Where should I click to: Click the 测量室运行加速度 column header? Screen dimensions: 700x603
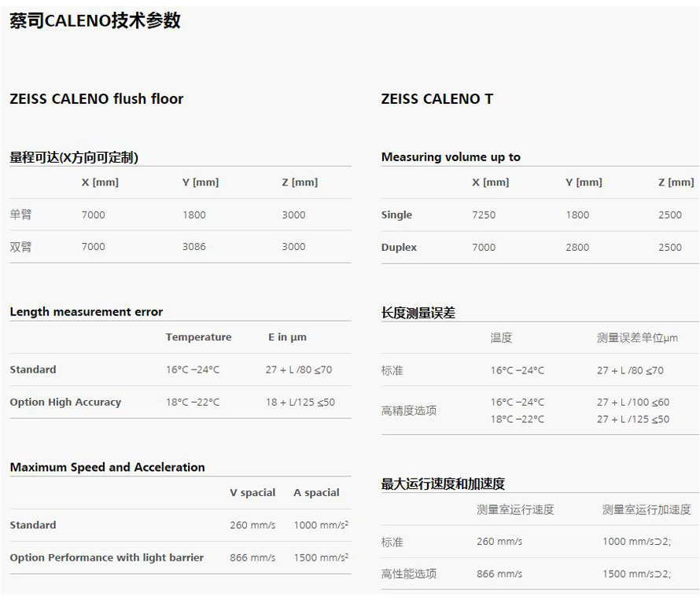tap(647, 510)
